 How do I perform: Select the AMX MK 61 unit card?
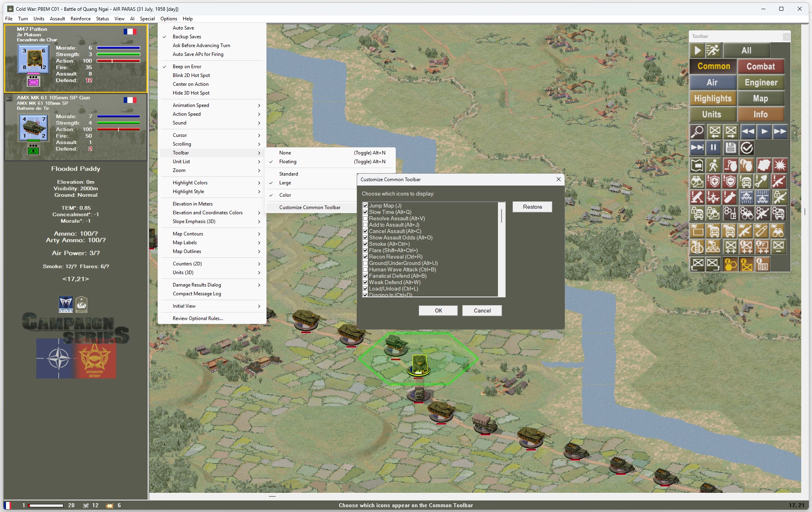[76, 127]
